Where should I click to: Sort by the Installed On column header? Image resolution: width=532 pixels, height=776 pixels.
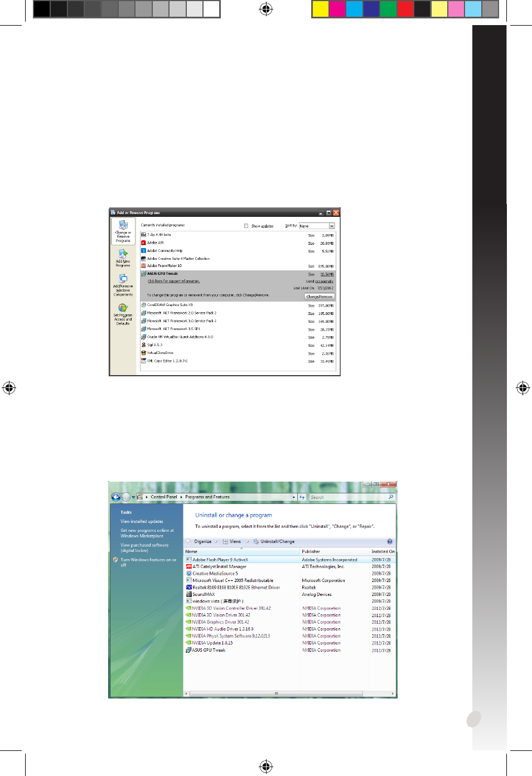[x=383, y=551]
